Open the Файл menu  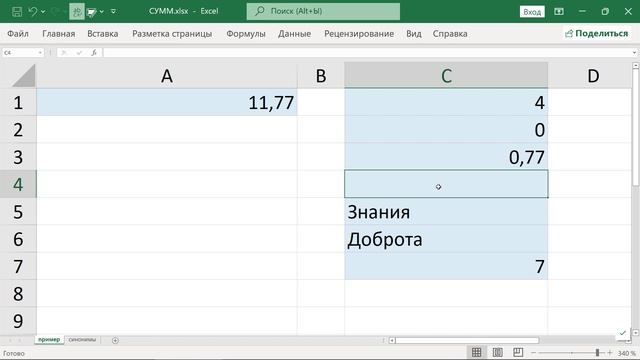point(18,34)
